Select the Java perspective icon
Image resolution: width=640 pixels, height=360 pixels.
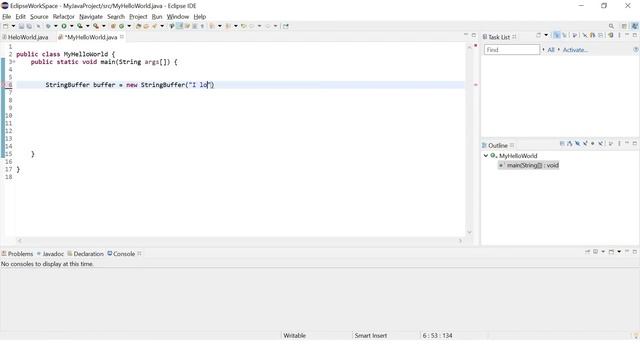click(x=635, y=26)
